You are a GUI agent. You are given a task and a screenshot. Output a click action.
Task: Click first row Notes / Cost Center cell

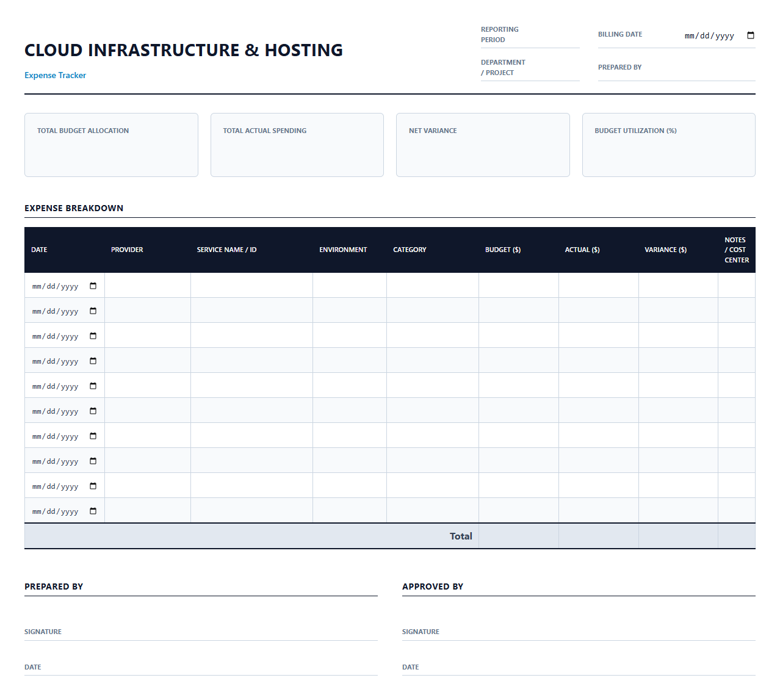tap(737, 286)
